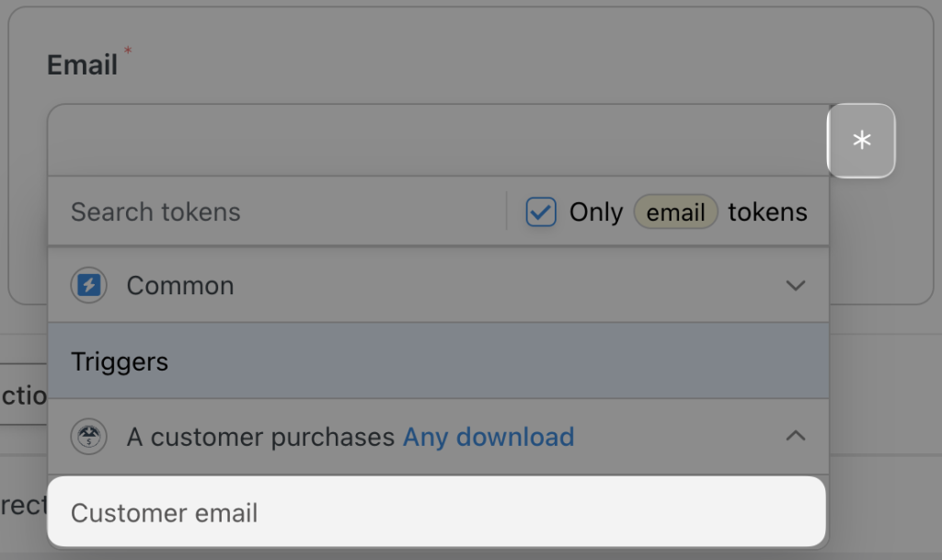Click the Triggers section header

click(120, 361)
